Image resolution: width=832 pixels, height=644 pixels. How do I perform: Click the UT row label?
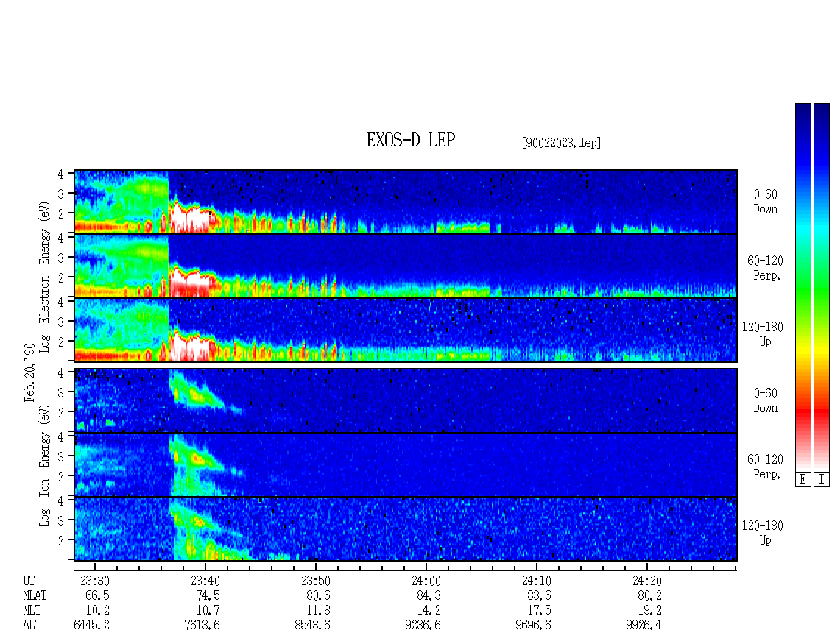click(29, 581)
